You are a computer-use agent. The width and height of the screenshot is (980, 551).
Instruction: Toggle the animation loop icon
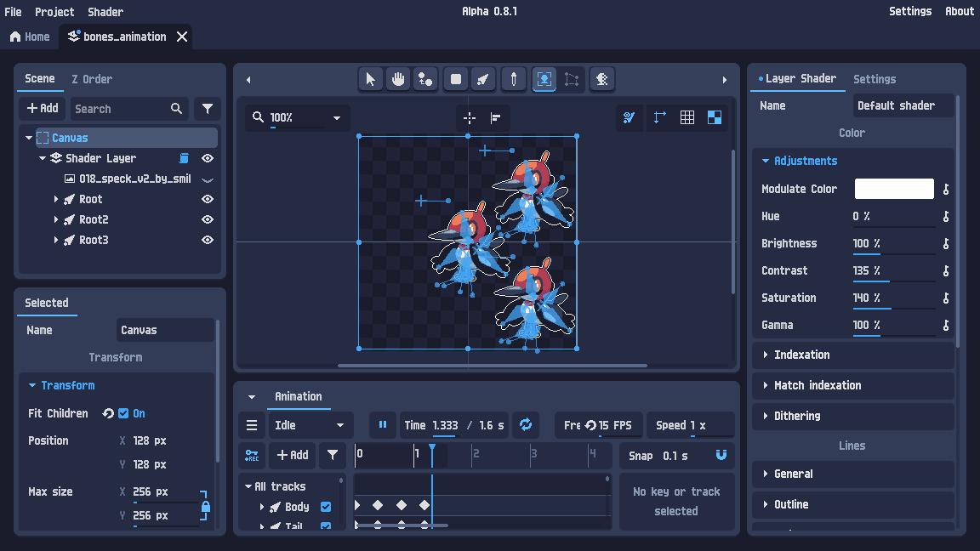[x=526, y=425]
